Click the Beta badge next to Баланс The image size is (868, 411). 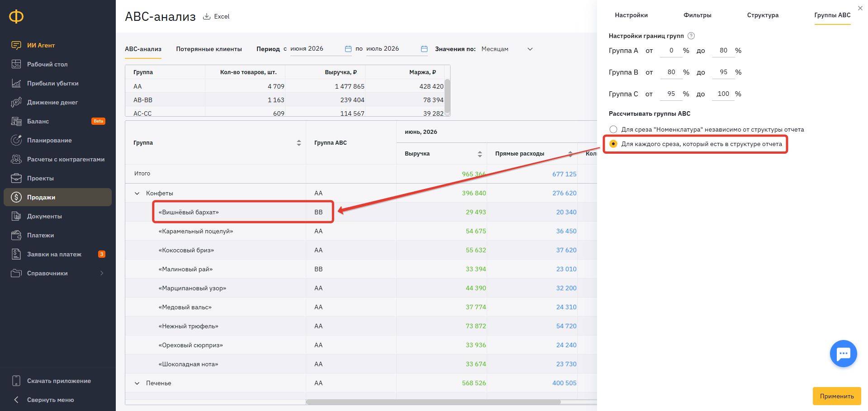pos(99,121)
